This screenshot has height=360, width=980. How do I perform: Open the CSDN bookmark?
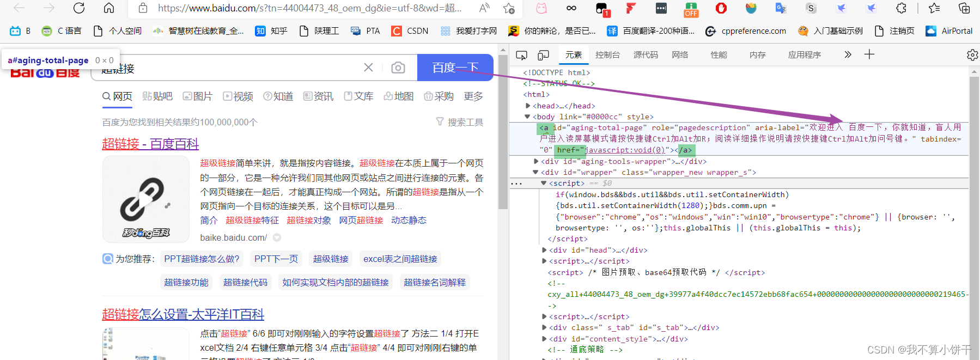tap(410, 31)
